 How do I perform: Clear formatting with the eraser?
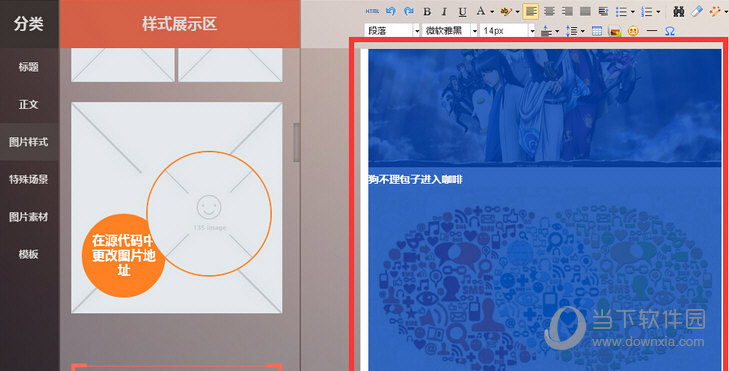click(x=696, y=12)
